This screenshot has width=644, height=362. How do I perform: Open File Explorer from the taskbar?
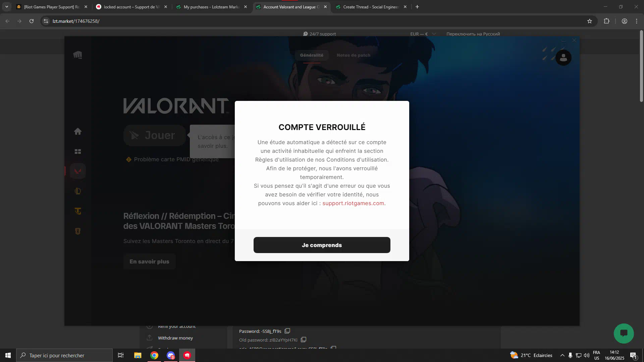point(138,355)
